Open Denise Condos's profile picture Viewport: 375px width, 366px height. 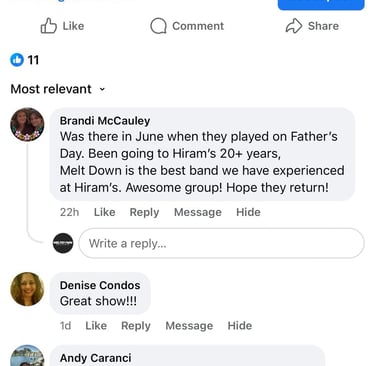coord(27,289)
